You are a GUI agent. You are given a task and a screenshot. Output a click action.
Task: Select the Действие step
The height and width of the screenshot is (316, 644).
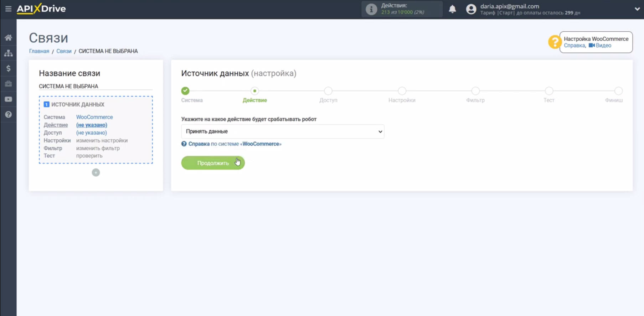tap(254, 91)
